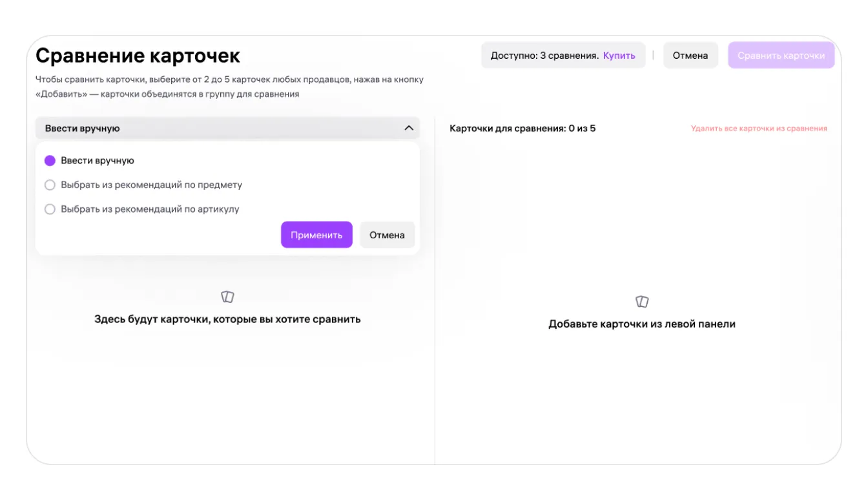Screen dimensions: 868x500
Task: Click the "Добавьте карточки из левой панели" message
Action: pos(641,324)
